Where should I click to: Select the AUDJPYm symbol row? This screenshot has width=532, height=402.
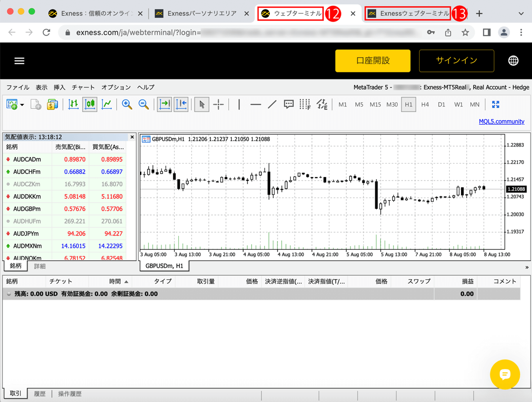pyautogui.click(x=65, y=233)
